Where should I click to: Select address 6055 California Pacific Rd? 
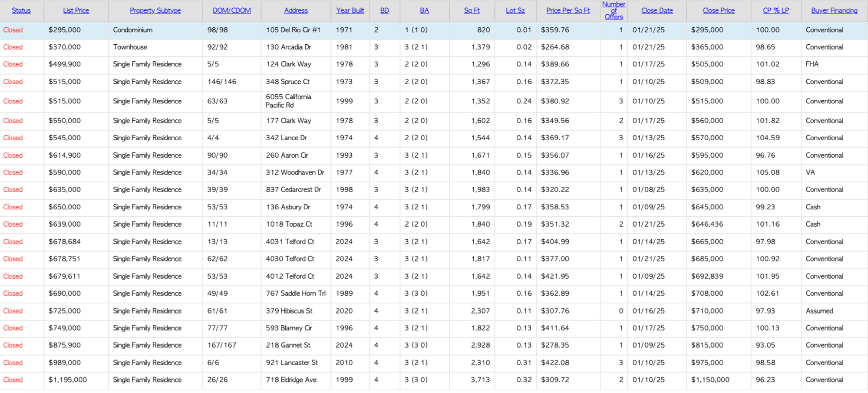289,101
